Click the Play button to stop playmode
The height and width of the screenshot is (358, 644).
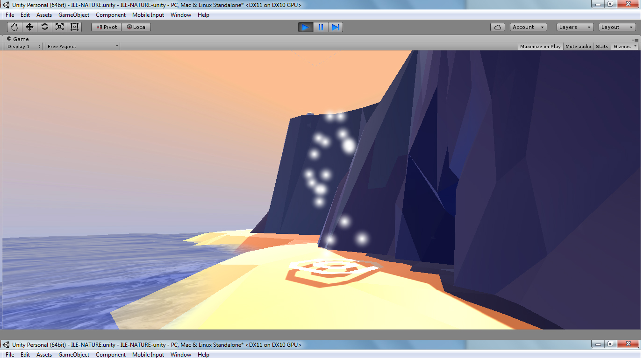[306, 27]
